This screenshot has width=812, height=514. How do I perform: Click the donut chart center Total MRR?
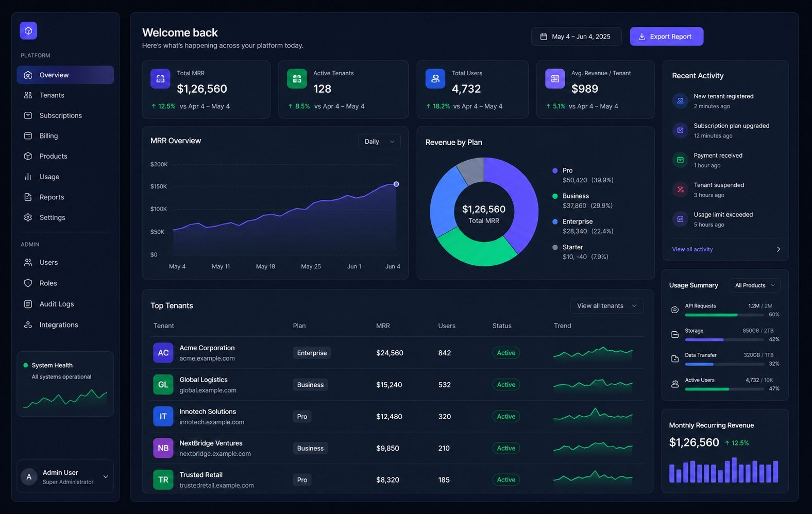[x=484, y=214]
